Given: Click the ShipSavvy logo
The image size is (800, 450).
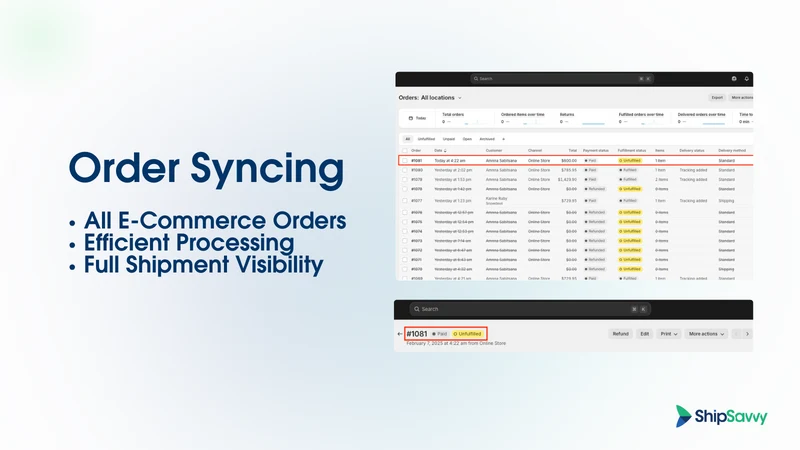Looking at the screenshot, I should coord(721,416).
